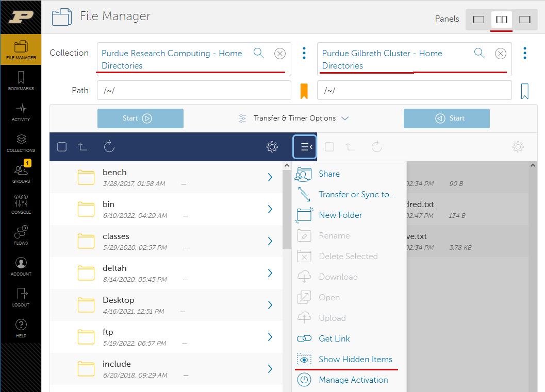Viewport: 545px width, 392px height.
Task: Expand the include folder chevron
Action: pos(270,369)
